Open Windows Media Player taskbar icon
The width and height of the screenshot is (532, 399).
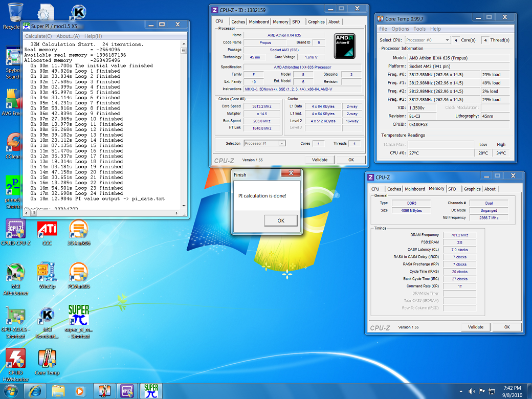coord(80,391)
